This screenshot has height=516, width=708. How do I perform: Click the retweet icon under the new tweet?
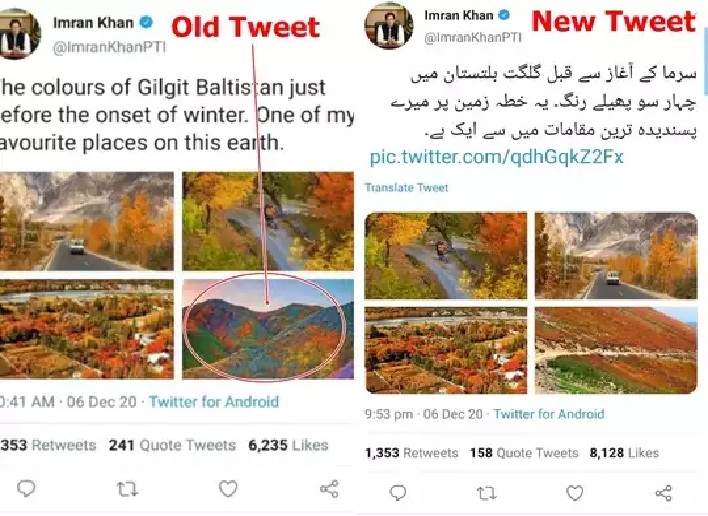pyautogui.click(x=486, y=493)
